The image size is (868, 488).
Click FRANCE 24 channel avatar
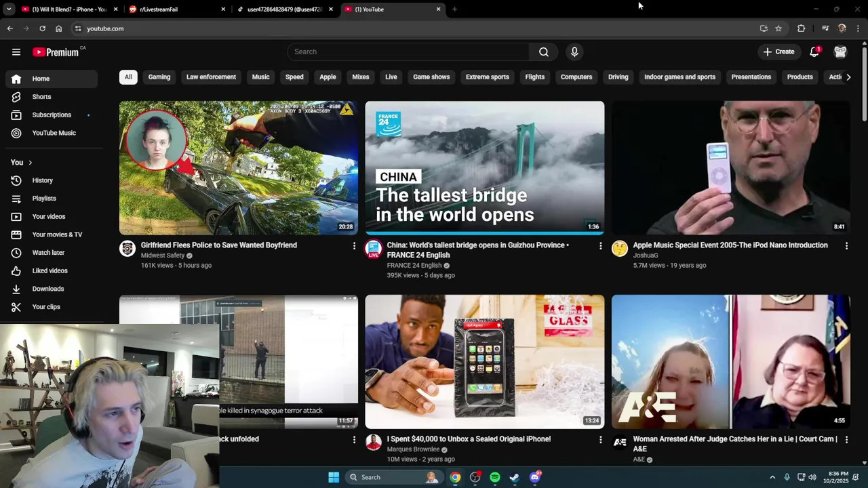374,249
